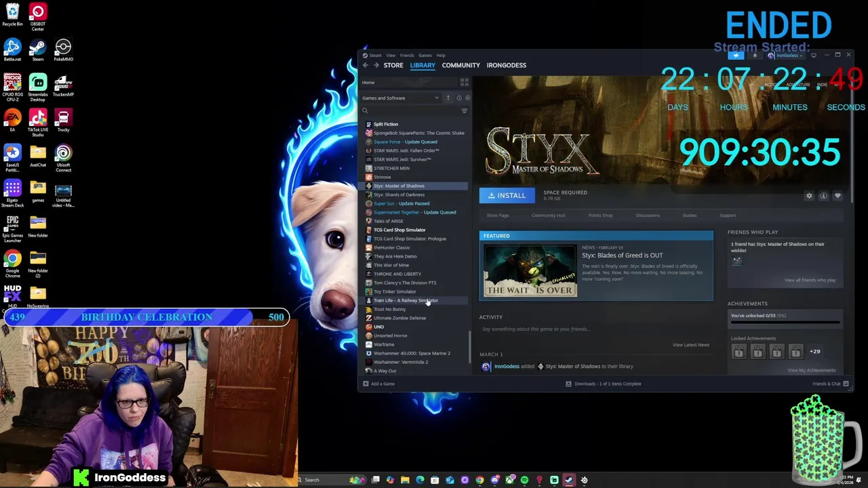Viewport: 868px width, 488px height.
Task: Open Downloads status in Steam footer
Action: coord(604,384)
